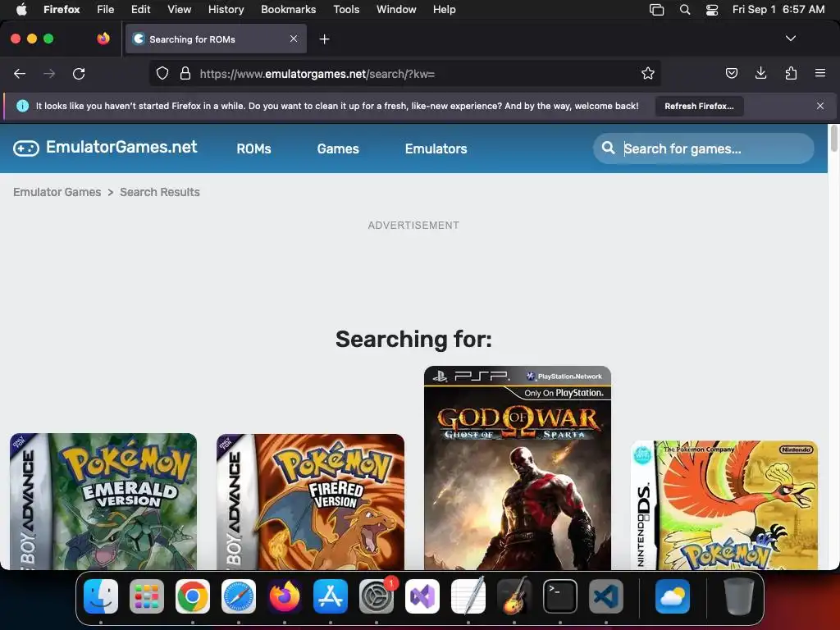
Task: Open Control Center in menu bar
Action: point(711,9)
